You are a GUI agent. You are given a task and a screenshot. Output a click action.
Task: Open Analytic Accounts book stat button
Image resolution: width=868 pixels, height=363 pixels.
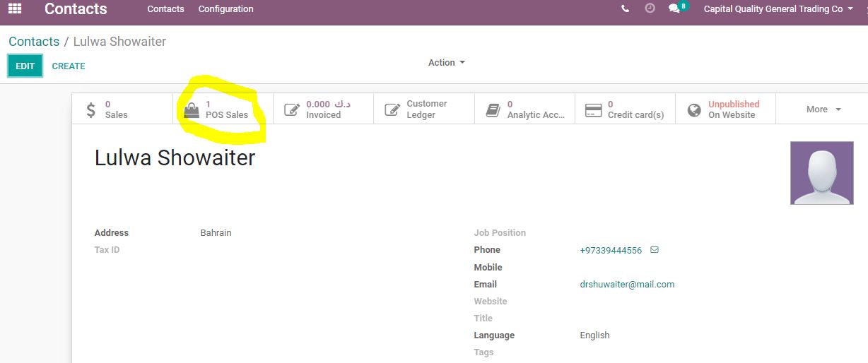[524, 109]
